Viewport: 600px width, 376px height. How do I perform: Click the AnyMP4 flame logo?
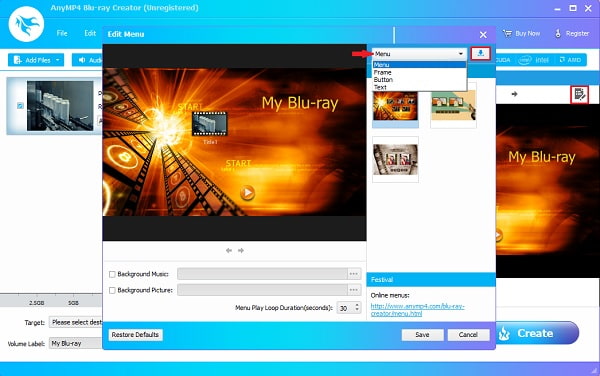[x=26, y=24]
